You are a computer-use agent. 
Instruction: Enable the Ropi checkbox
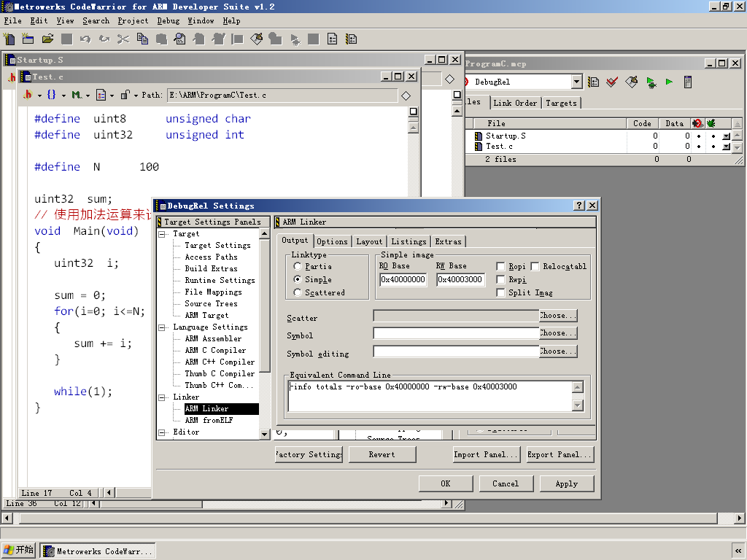click(x=500, y=266)
